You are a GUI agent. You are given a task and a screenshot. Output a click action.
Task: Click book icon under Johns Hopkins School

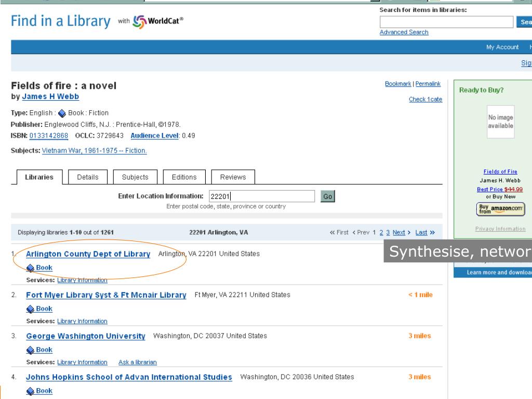pyautogui.click(x=30, y=391)
